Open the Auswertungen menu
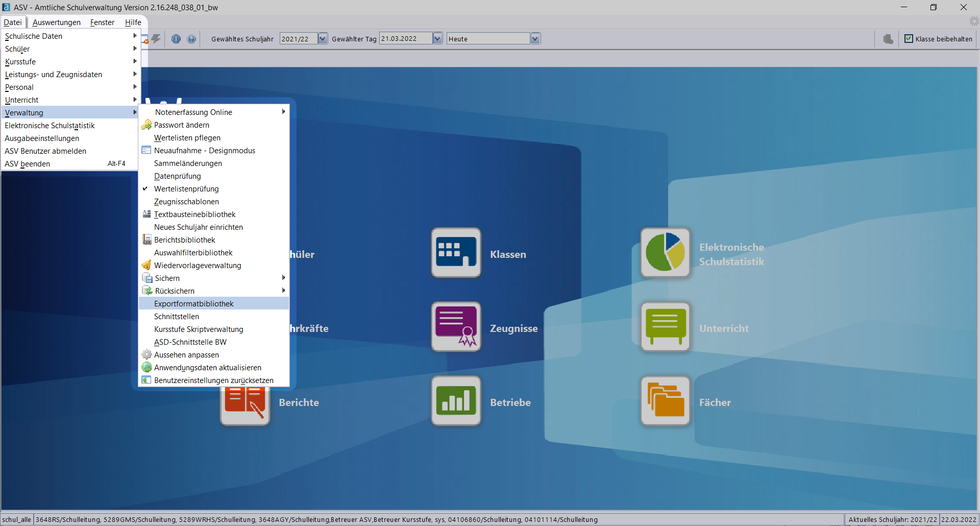Viewport: 980px width, 526px height. 57,22
